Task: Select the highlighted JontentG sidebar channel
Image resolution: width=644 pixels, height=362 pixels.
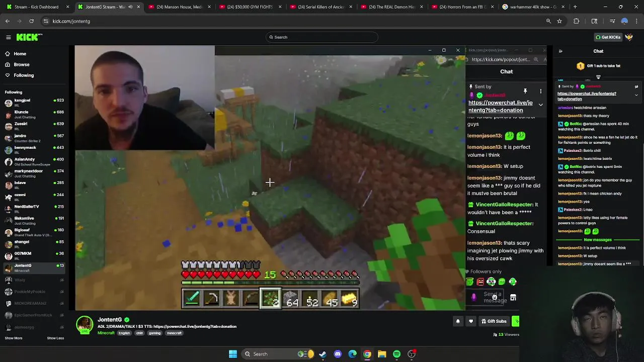Action: tap(34, 267)
